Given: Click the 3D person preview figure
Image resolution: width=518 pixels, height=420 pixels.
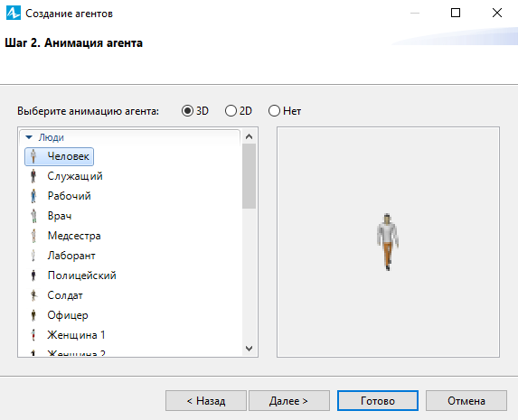Looking at the screenshot, I should [x=388, y=242].
